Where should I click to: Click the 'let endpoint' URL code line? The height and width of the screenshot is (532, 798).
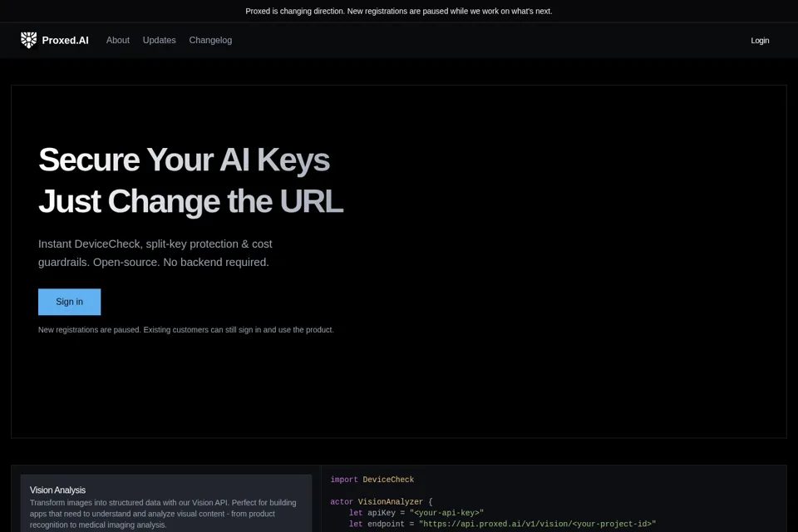click(x=502, y=524)
